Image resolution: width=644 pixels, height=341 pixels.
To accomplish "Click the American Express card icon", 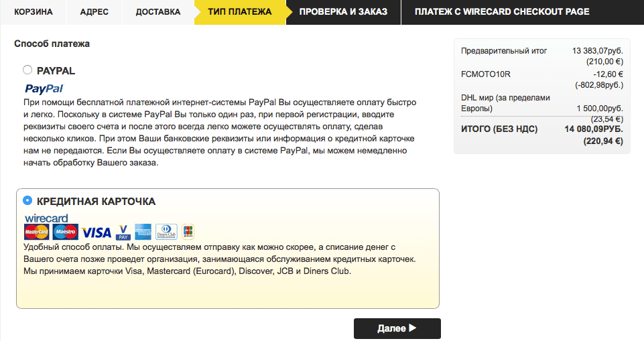I will coord(143,232).
